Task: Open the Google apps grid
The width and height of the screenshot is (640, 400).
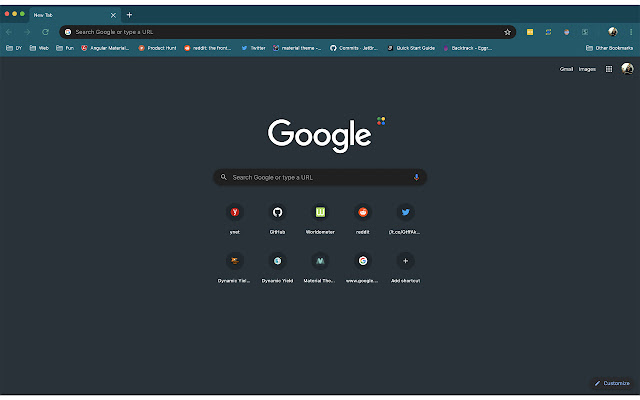Action: click(609, 69)
